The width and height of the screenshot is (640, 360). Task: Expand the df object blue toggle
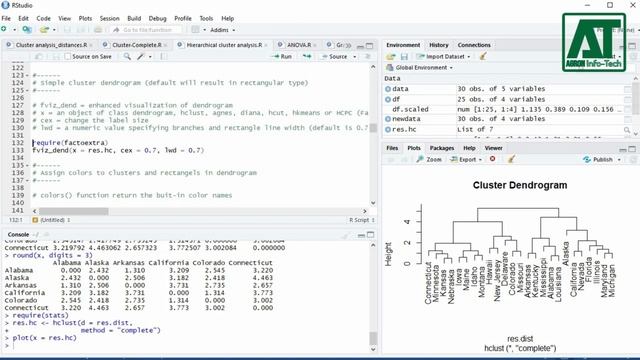(x=388, y=99)
